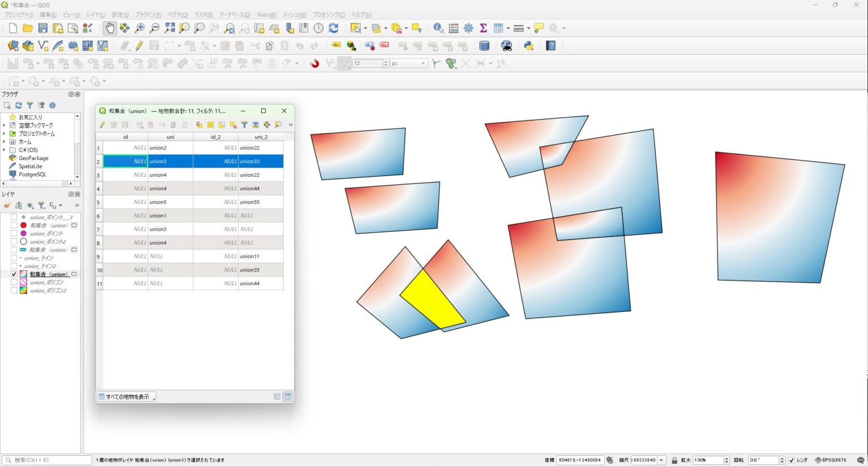This screenshot has height=467, width=868.
Task: Click the DB Manager database icon
Action: pos(484,46)
